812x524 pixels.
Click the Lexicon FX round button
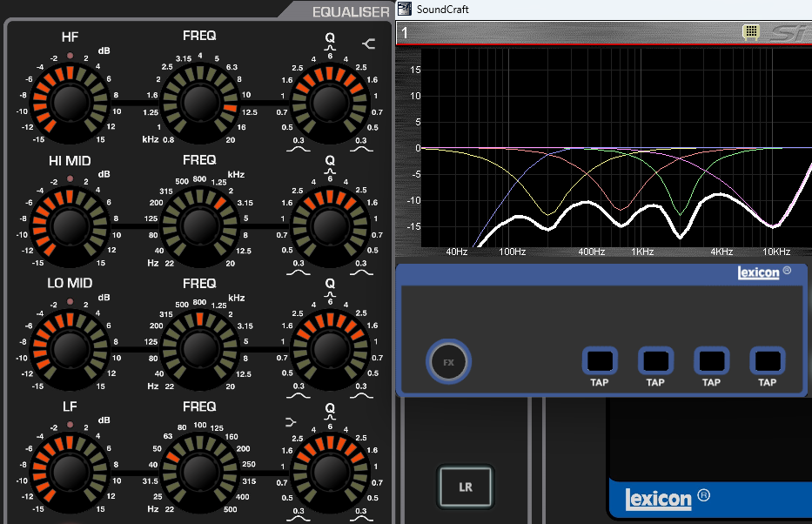448,362
